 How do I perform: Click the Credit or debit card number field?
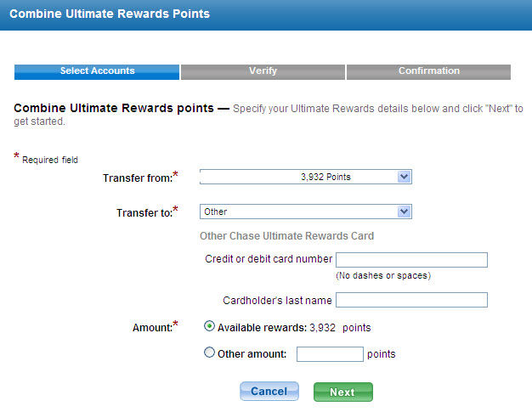[x=411, y=260]
